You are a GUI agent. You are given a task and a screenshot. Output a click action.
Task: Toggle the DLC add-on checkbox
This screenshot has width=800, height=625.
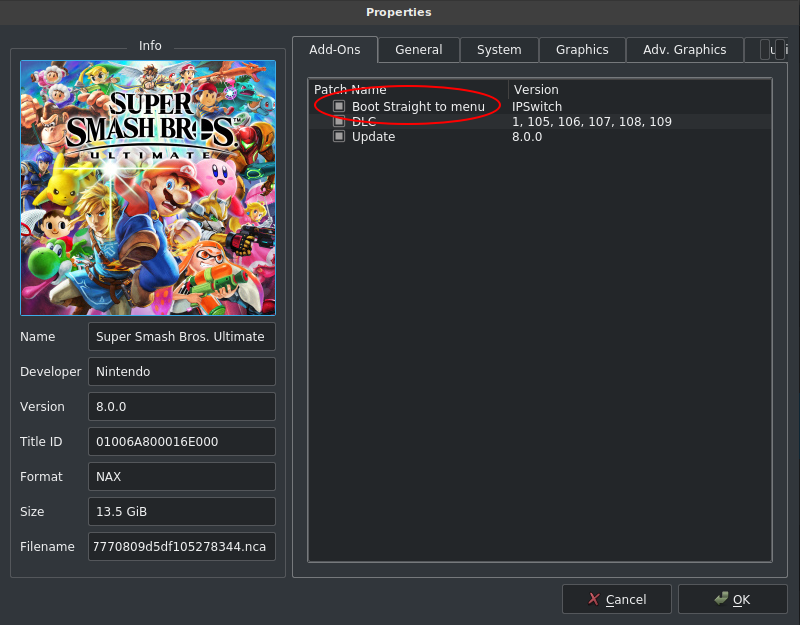(339, 122)
